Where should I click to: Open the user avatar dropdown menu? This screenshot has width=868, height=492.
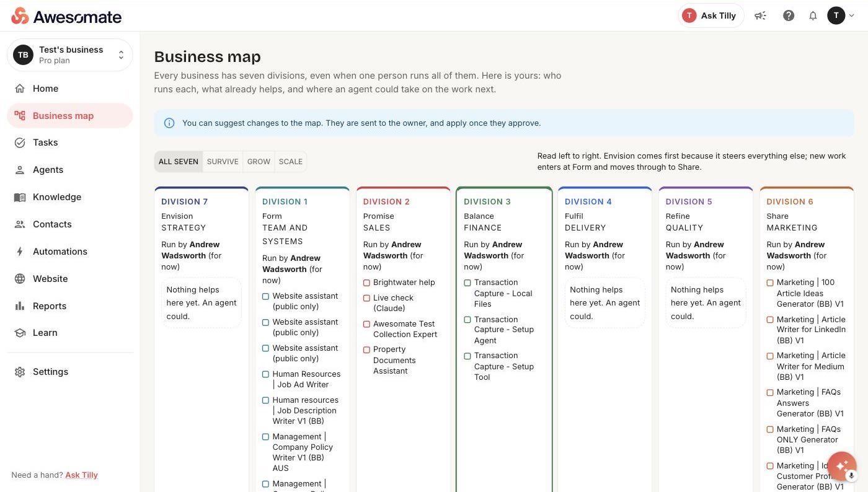[x=841, y=16]
